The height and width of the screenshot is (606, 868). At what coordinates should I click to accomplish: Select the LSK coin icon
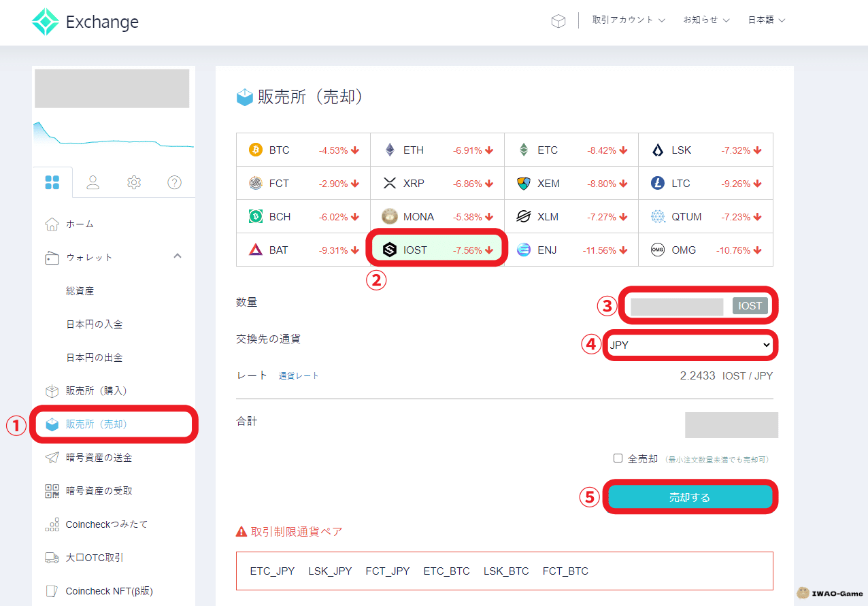(658, 150)
